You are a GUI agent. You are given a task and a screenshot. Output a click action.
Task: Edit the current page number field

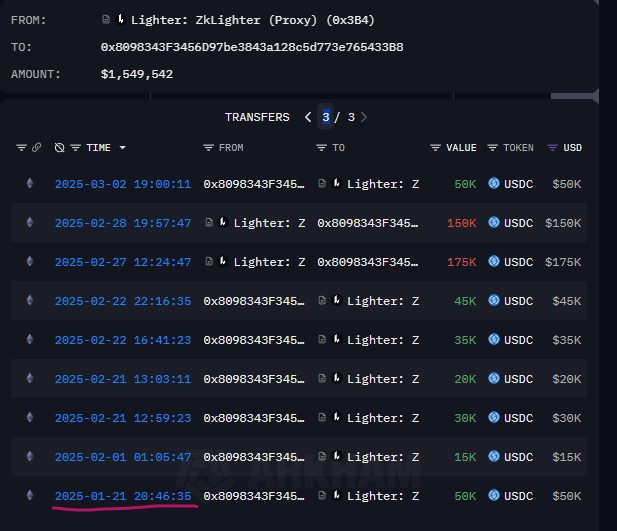point(326,117)
